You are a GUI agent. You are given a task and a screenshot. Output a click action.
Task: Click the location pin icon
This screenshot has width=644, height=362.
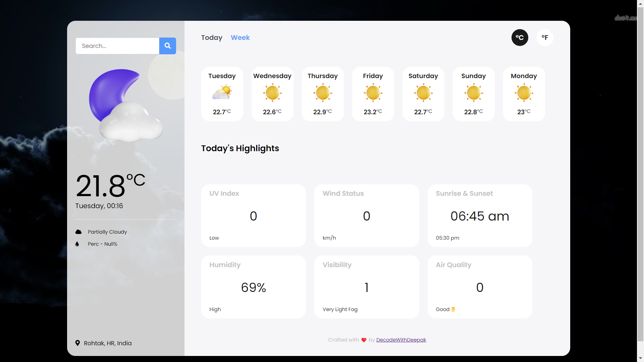pyautogui.click(x=77, y=343)
